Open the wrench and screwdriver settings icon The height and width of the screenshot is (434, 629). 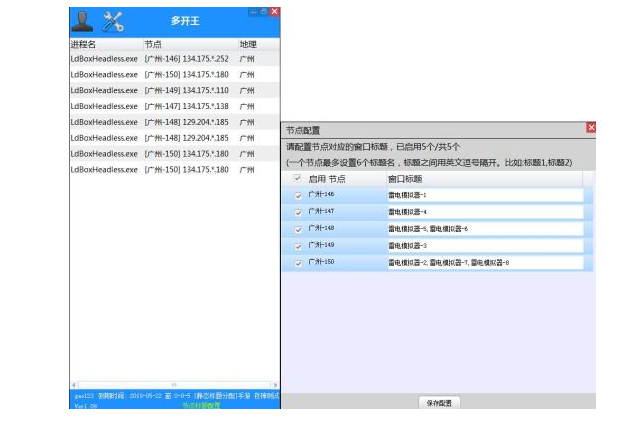[113, 21]
